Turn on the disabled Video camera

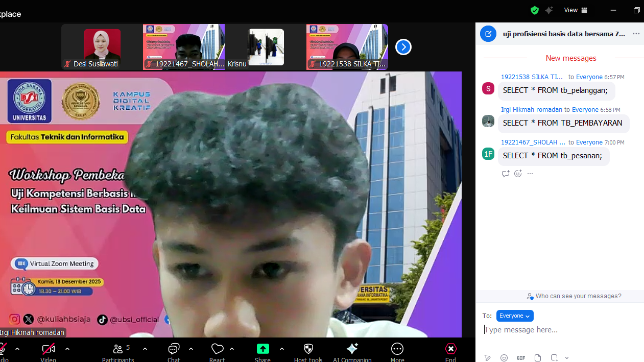pos(49,349)
